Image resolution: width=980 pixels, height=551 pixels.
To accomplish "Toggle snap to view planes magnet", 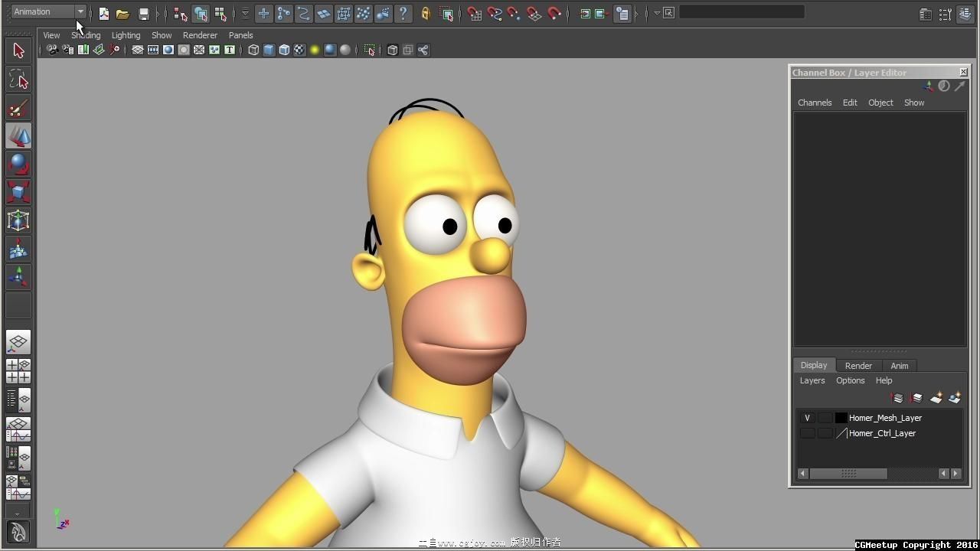I will tap(534, 14).
